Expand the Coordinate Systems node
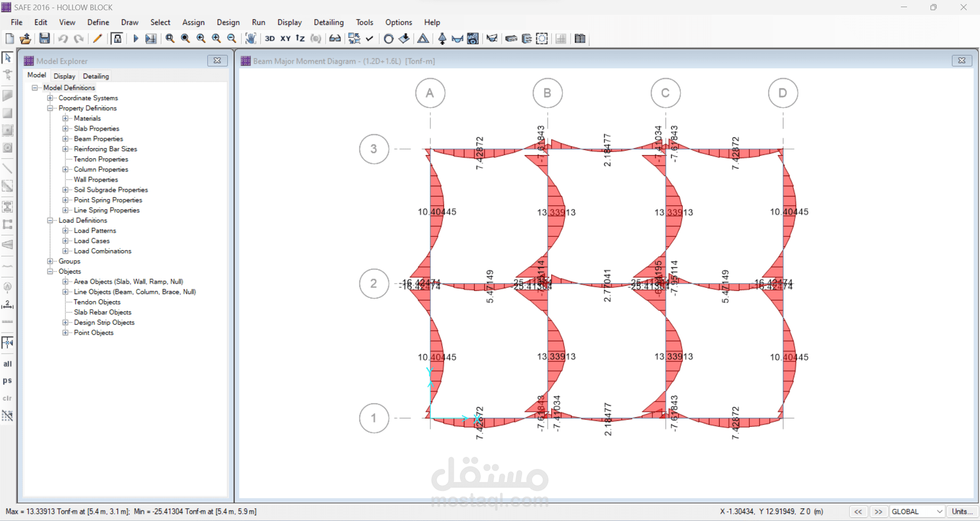Image resolution: width=980 pixels, height=521 pixels. pos(50,98)
